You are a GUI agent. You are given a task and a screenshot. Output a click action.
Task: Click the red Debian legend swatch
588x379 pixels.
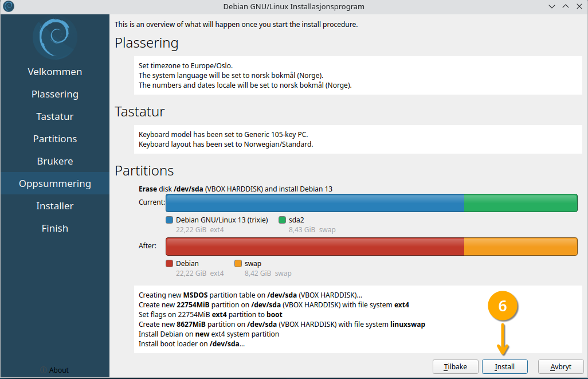tap(170, 263)
